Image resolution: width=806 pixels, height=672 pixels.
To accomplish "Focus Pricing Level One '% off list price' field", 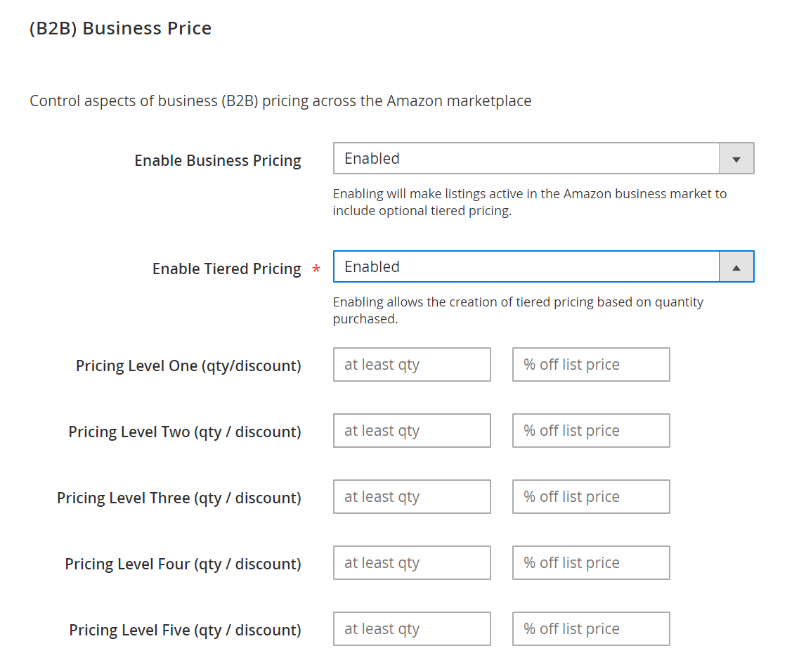I will tap(591, 365).
